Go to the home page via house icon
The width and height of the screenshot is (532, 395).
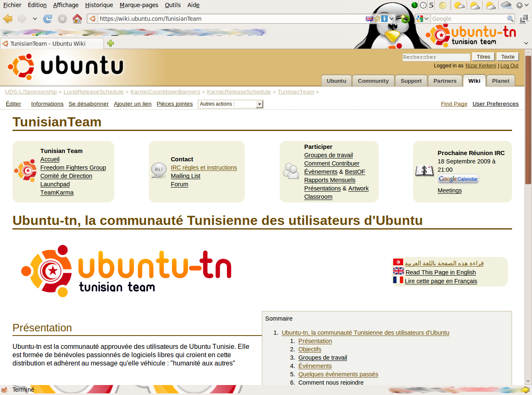[x=77, y=19]
